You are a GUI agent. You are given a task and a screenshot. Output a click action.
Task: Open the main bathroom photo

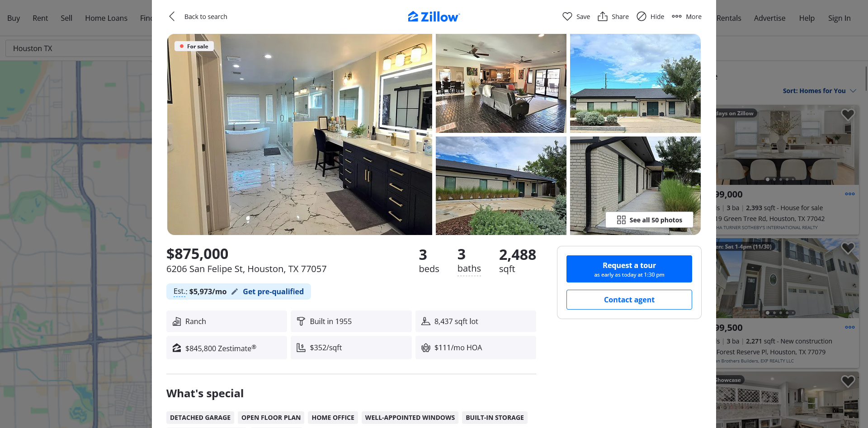tap(299, 134)
